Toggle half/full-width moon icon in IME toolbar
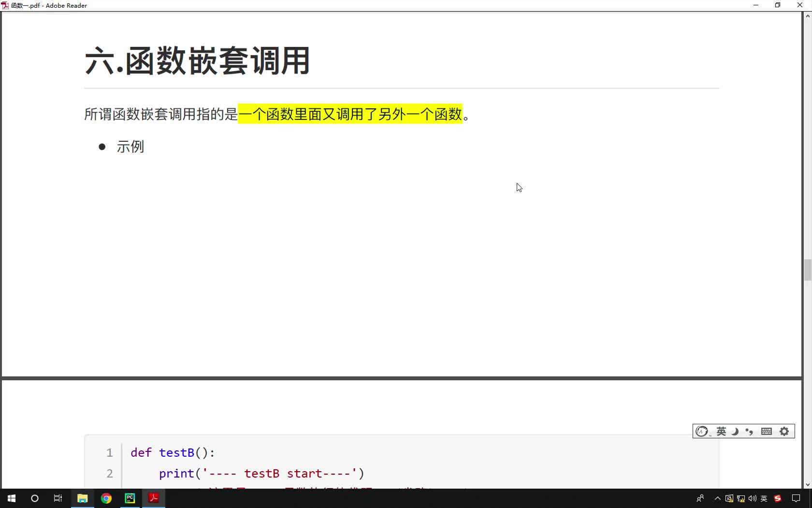 [x=735, y=431]
